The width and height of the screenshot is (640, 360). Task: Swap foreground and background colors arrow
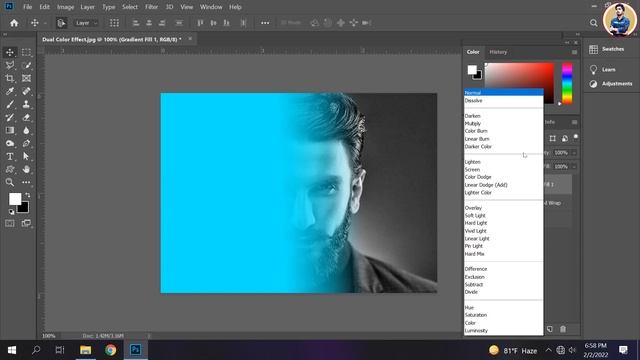click(x=28, y=195)
